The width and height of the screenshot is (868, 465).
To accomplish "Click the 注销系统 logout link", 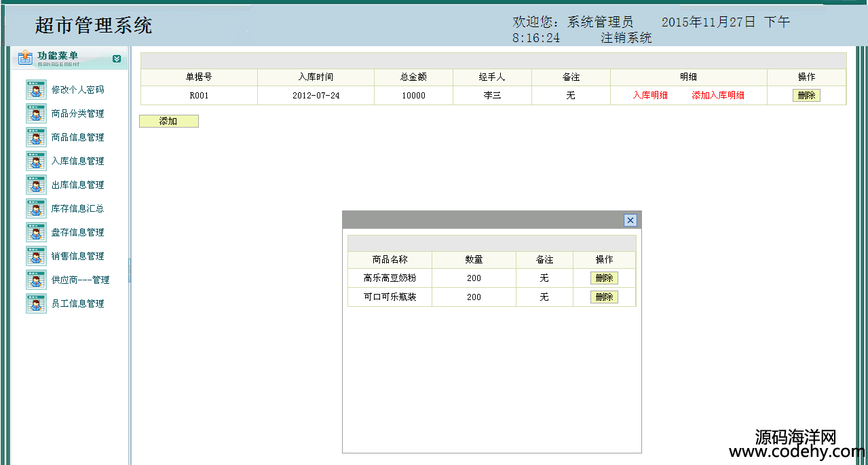I will (x=626, y=38).
